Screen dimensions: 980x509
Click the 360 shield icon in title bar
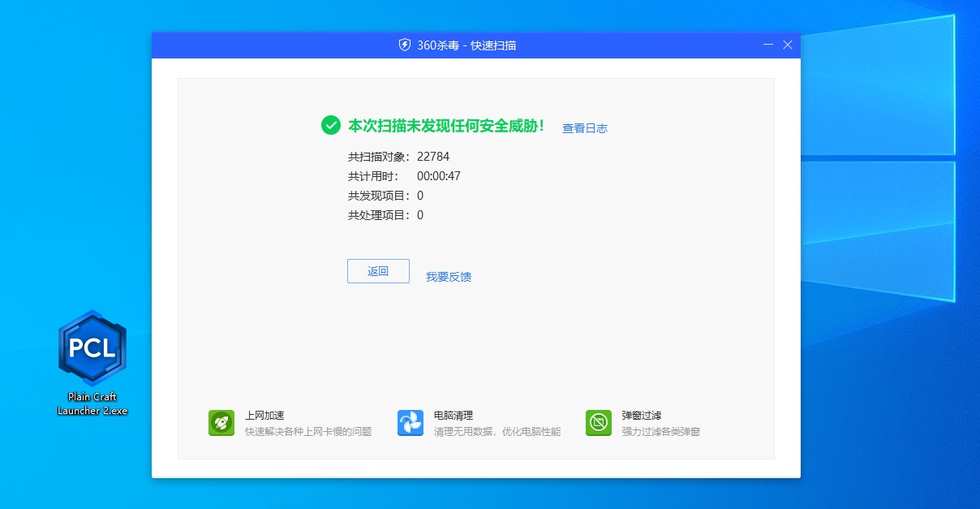pyautogui.click(x=405, y=45)
